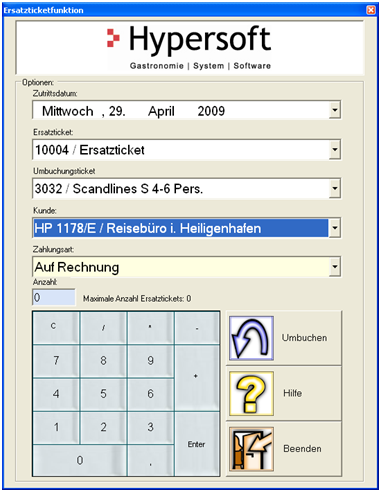Tap the wide 0 key on keypad
The width and height of the screenshot is (379, 490).
[80, 460]
